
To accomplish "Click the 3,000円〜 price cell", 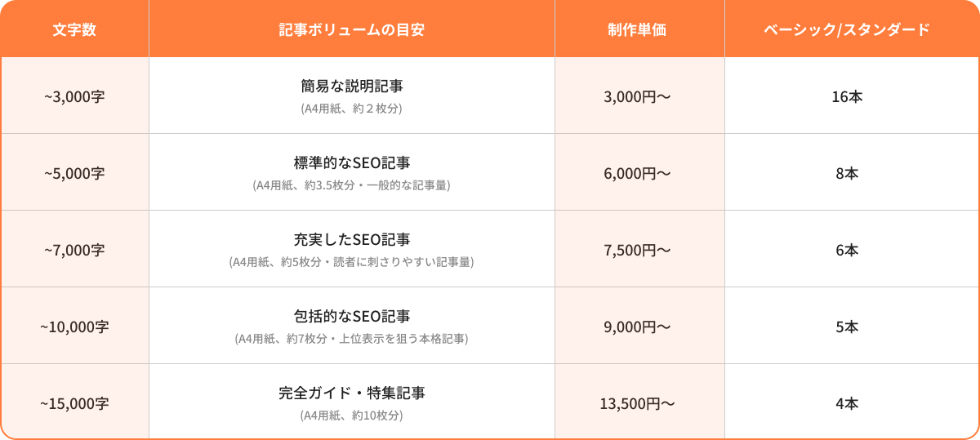I will (x=637, y=96).
